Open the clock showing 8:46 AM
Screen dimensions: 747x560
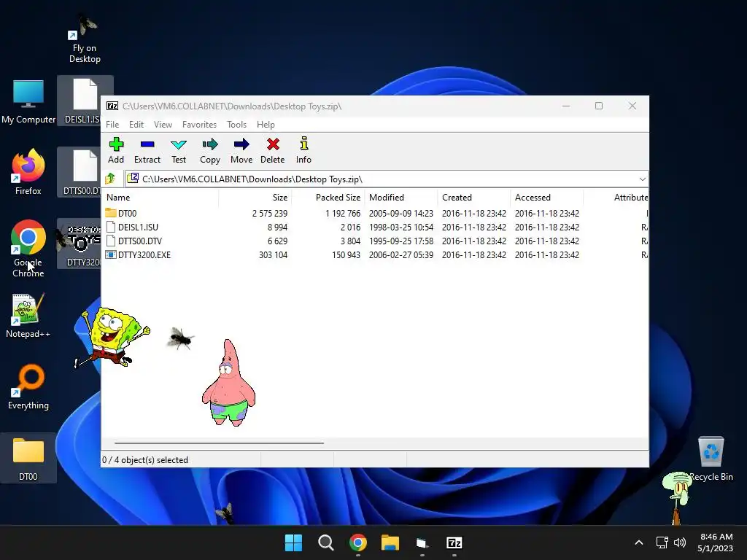coord(716,542)
